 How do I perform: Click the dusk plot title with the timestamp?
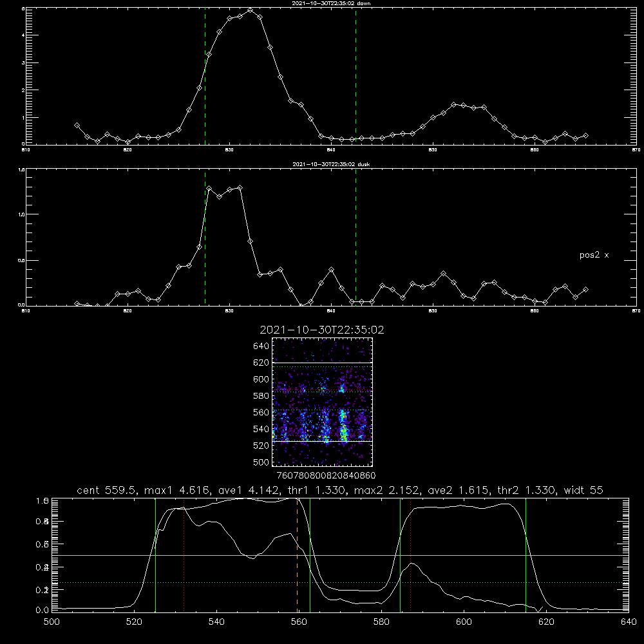click(x=331, y=164)
